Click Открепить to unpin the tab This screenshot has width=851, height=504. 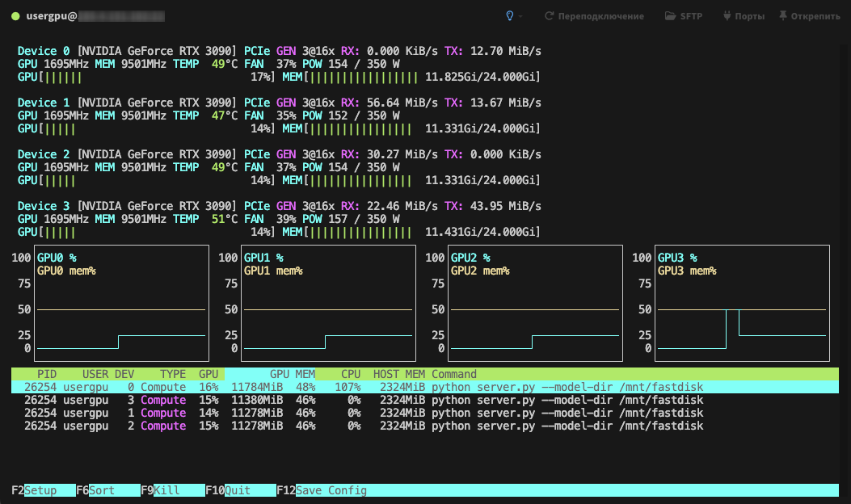[x=809, y=16]
